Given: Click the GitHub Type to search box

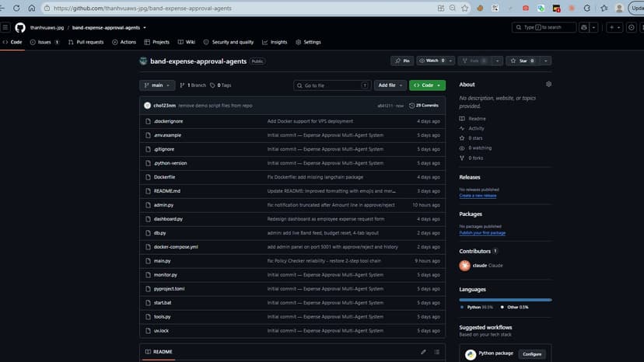Looking at the screenshot, I should click(544, 27).
